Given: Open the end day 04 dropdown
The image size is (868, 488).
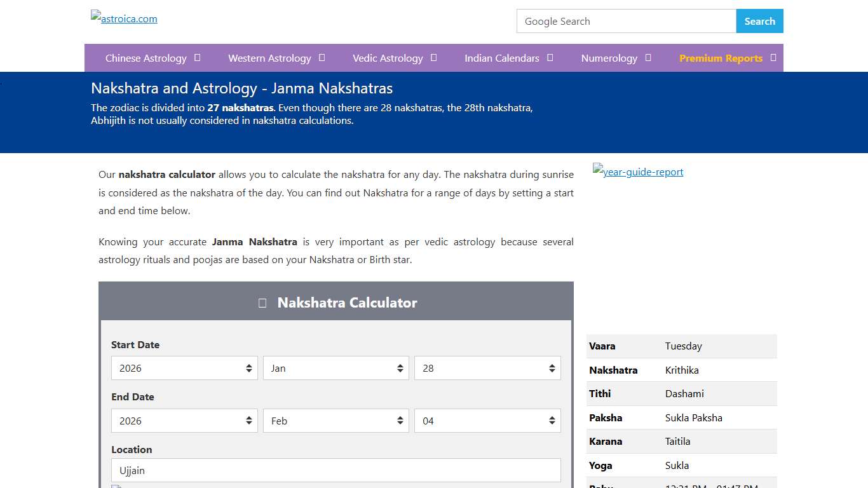Looking at the screenshot, I should pos(487,421).
